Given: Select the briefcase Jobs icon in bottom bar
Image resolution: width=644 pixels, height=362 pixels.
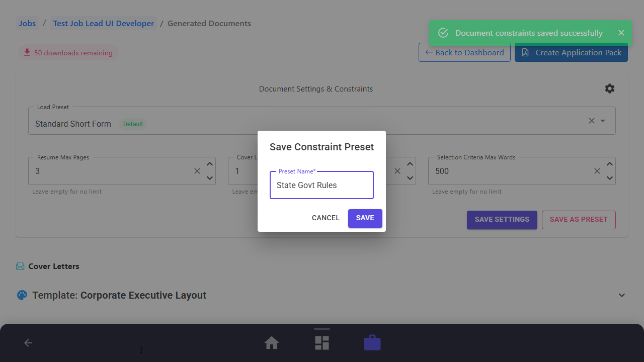Looking at the screenshot, I should click(x=372, y=343).
